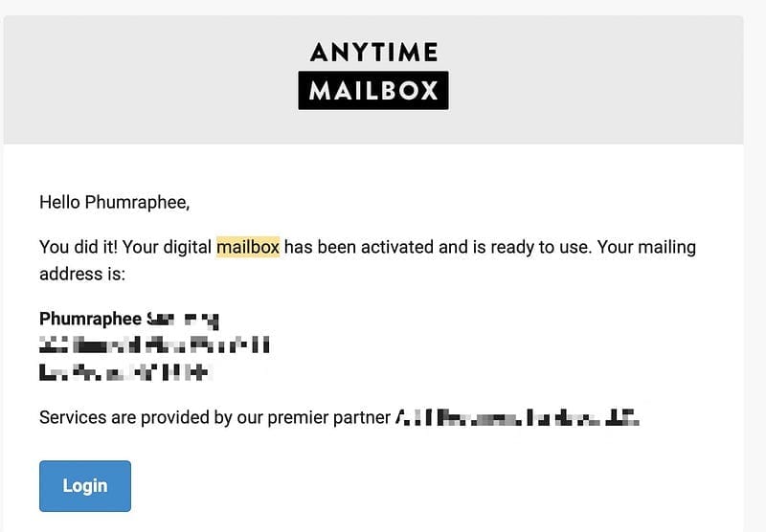The image size is (766, 532).
Task: Click empty gray header banner left of logo
Action: click(x=146, y=79)
